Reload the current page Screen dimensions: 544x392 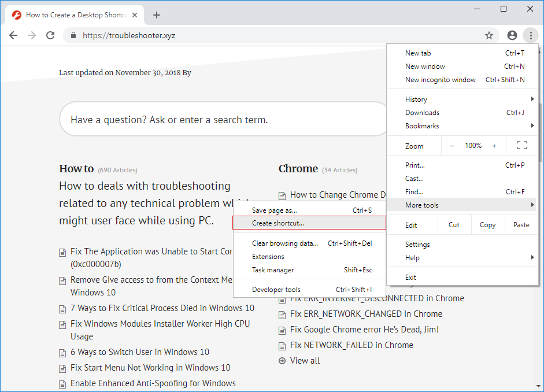(50, 35)
